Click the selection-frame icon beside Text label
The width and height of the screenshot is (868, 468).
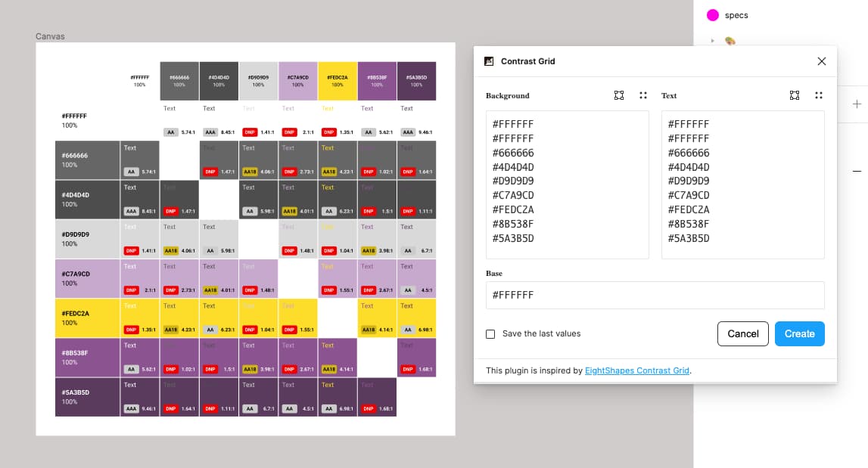coord(794,95)
